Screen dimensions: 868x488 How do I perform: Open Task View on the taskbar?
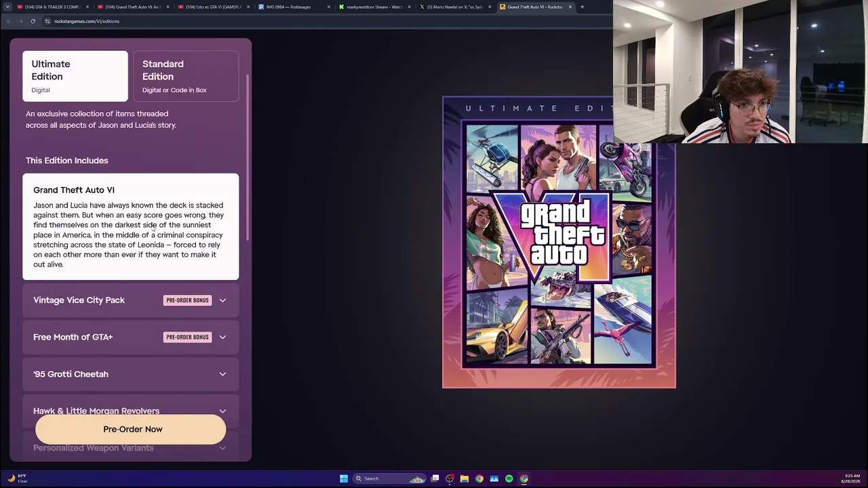pyautogui.click(x=435, y=479)
